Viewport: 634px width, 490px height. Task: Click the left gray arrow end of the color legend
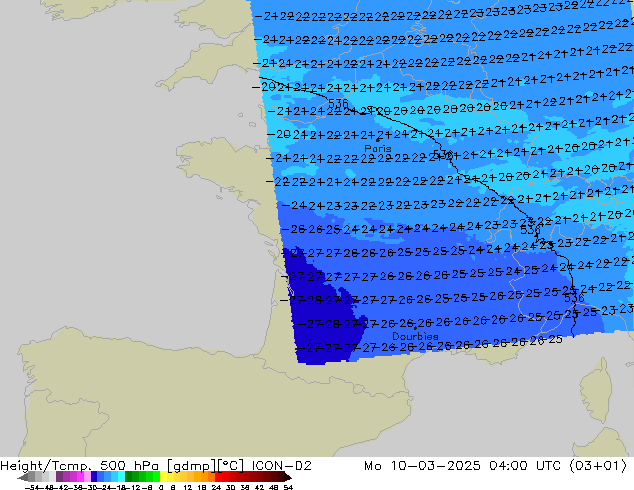coord(23,477)
